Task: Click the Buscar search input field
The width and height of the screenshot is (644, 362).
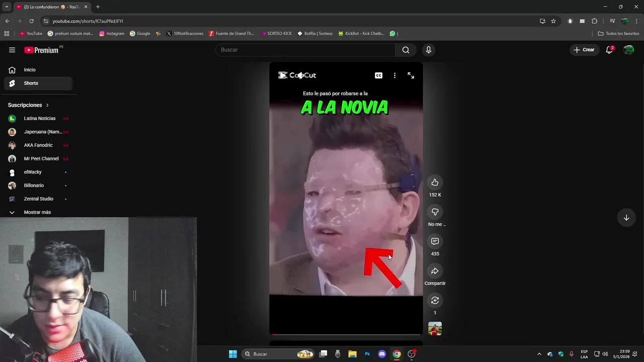Action: [305, 50]
